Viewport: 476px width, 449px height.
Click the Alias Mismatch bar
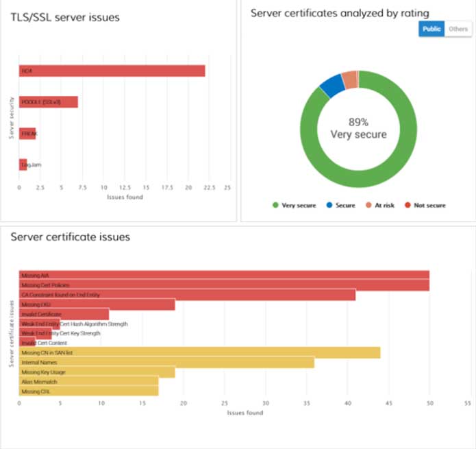[x=88, y=382]
